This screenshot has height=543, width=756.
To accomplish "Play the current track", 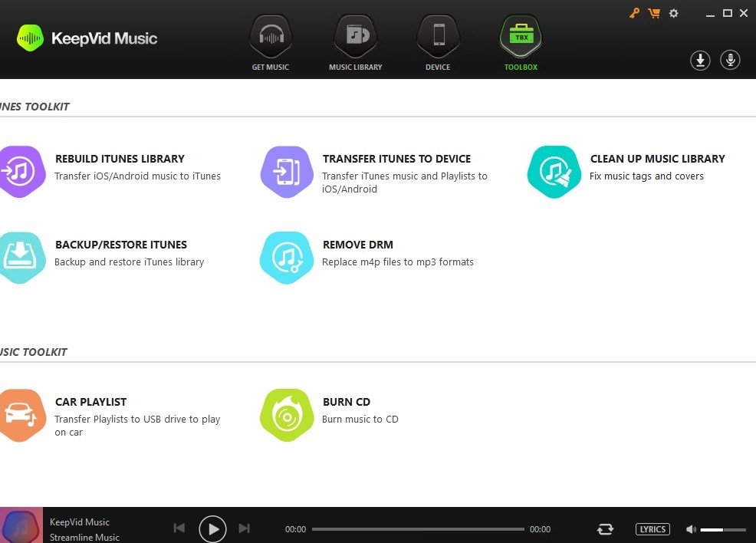I will pos(212,529).
